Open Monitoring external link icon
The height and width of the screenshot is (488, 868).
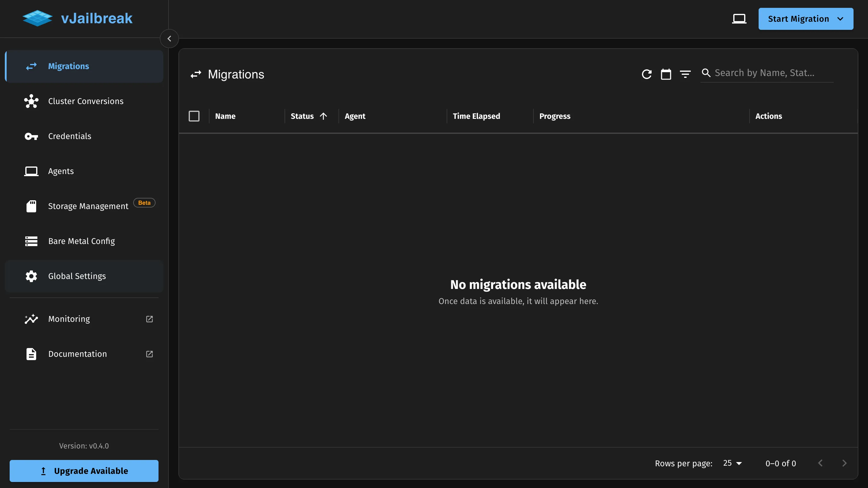click(149, 319)
